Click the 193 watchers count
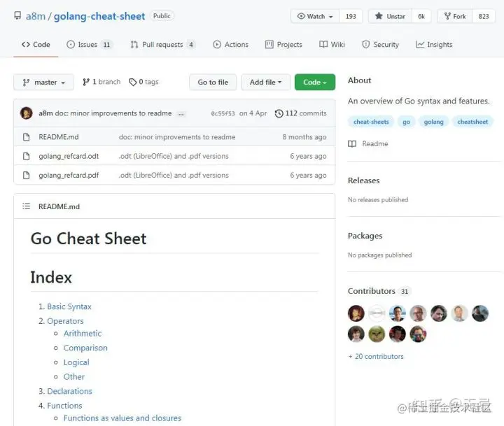The height and width of the screenshot is (426, 504). click(x=351, y=16)
